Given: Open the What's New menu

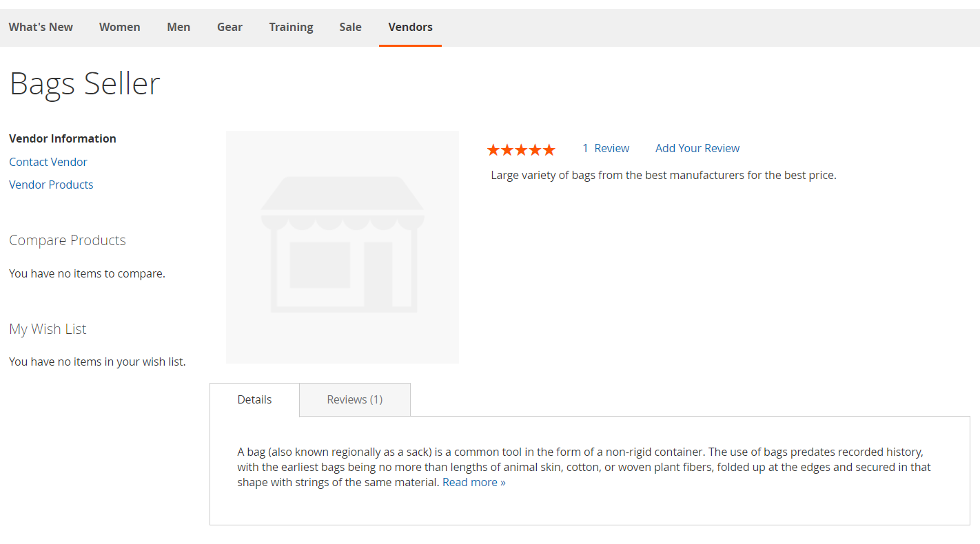Looking at the screenshot, I should tap(41, 27).
